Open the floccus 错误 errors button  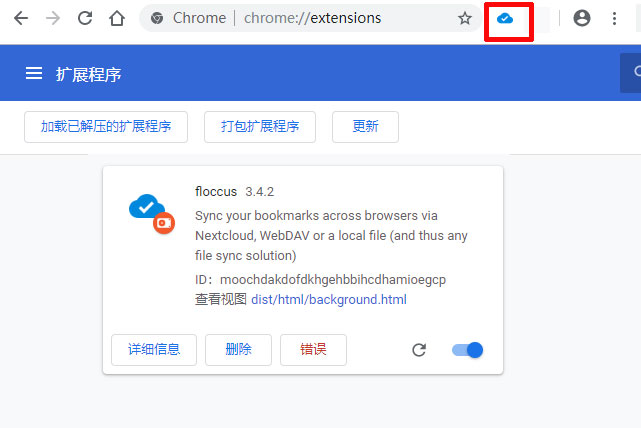[313, 350]
